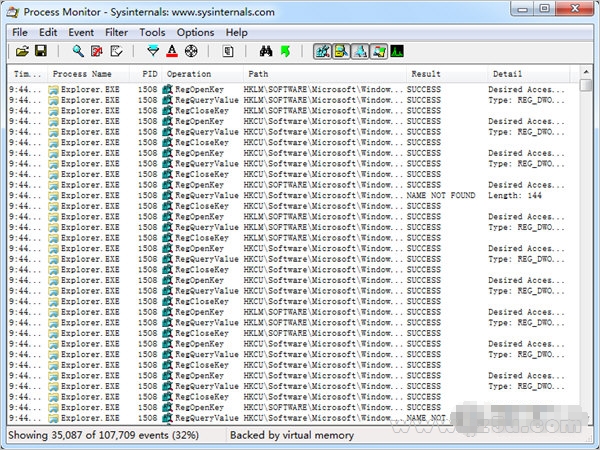This screenshot has height=450, width=600.
Task: Open the Filter menu
Action: click(116, 33)
